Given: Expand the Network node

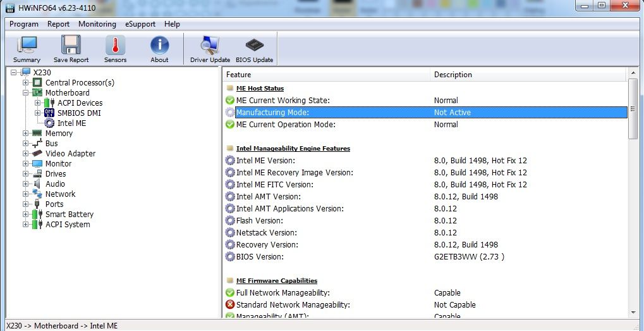Looking at the screenshot, I should [26, 194].
